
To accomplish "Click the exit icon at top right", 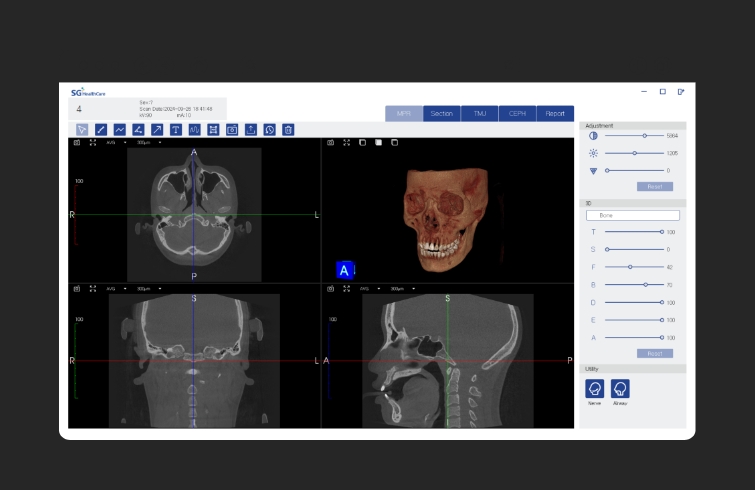I will click(681, 91).
